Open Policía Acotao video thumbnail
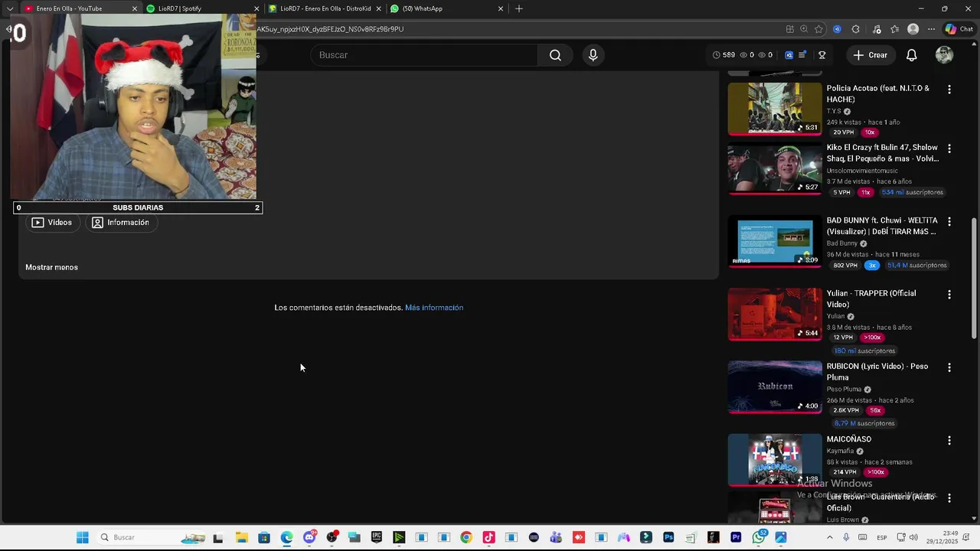 (775, 109)
